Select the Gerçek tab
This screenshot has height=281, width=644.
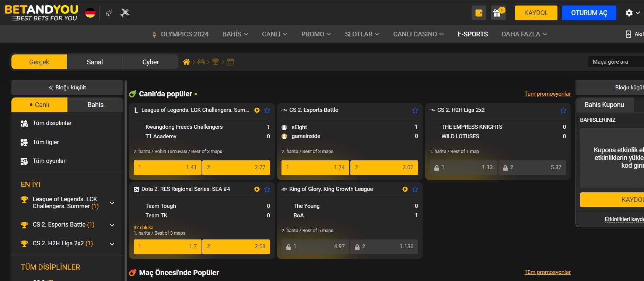coord(39,62)
